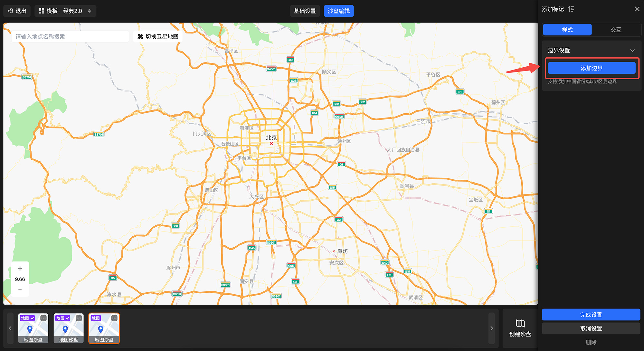Switch to the 基础设置 tab
Viewport: 644px width, 351px height.
click(x=305, y=11)
